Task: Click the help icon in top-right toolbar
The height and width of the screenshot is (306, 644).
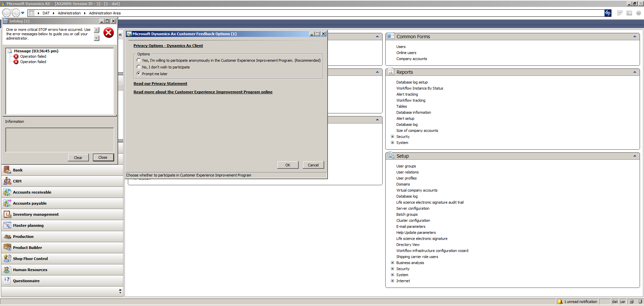Action: point(639,13)
